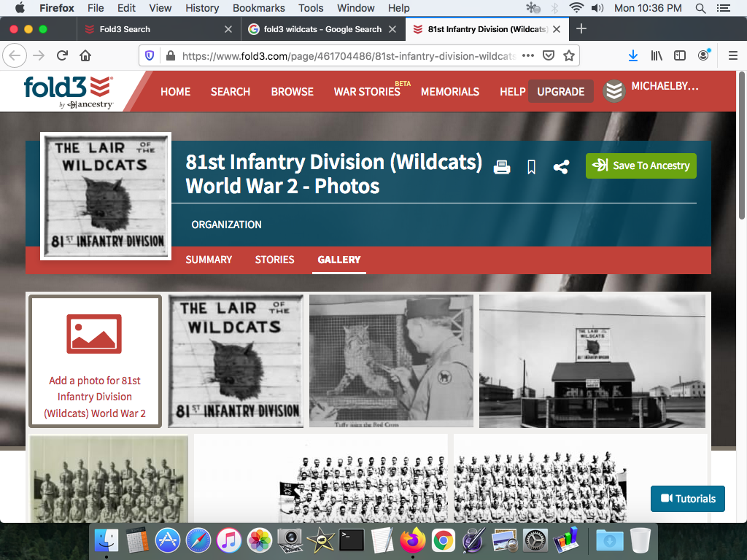This screenshot has height=560, width=747.
Task: Open the Tutorials video button
Action: tap(687, 499)
